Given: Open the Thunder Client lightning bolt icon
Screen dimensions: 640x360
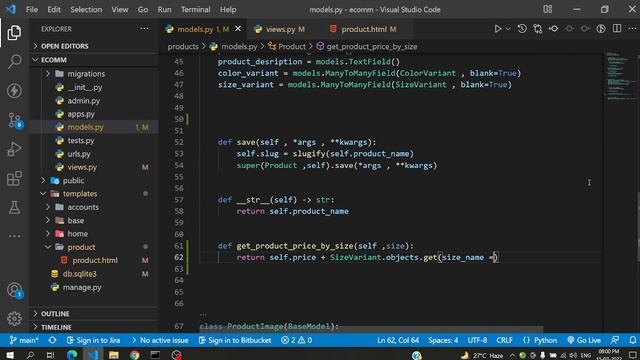Looking at the screenshot, I should (x=14, y=91).
